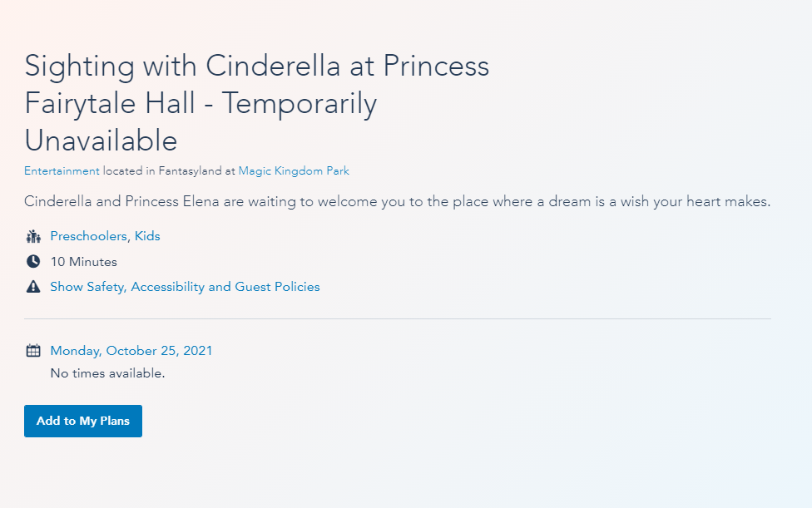
Task: Click the "No times available." message
Action: [107, 373]
